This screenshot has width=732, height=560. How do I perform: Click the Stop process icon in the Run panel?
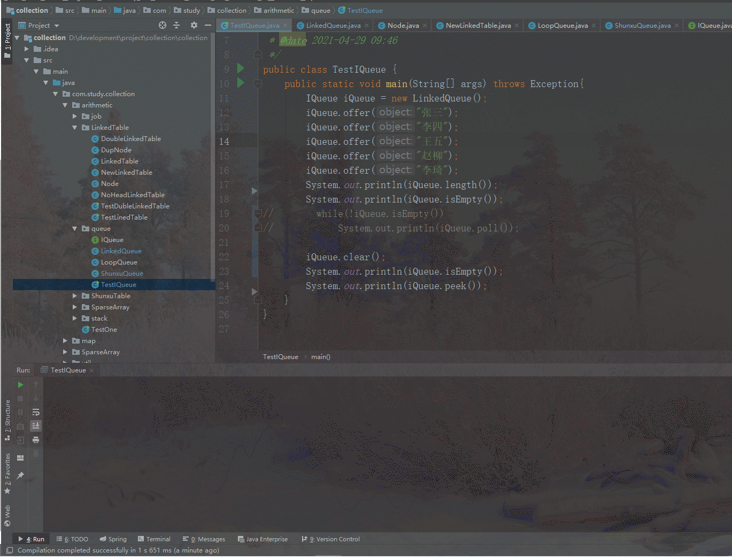[20, 399]
